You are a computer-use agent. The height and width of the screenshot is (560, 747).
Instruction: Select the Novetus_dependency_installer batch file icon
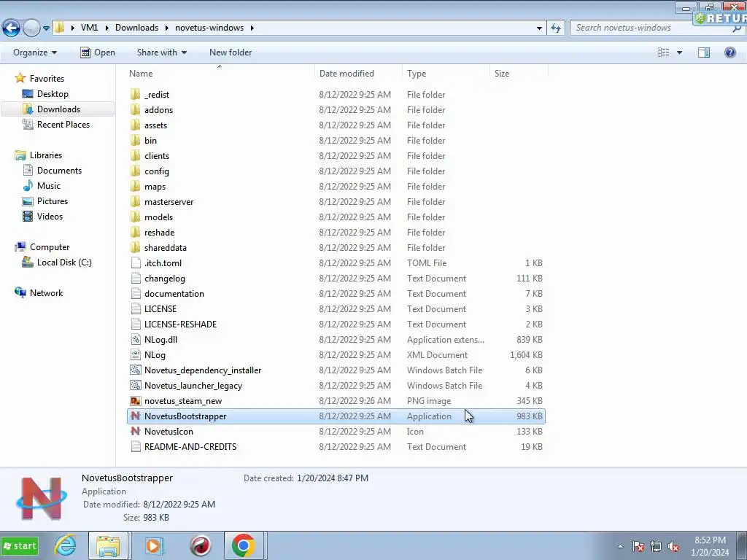[x=135, y=370]
